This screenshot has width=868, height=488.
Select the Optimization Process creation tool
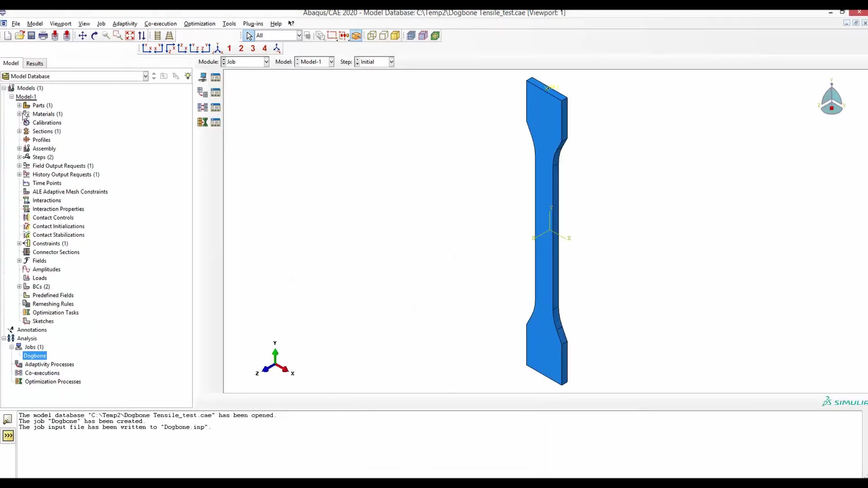coord(202,122)
